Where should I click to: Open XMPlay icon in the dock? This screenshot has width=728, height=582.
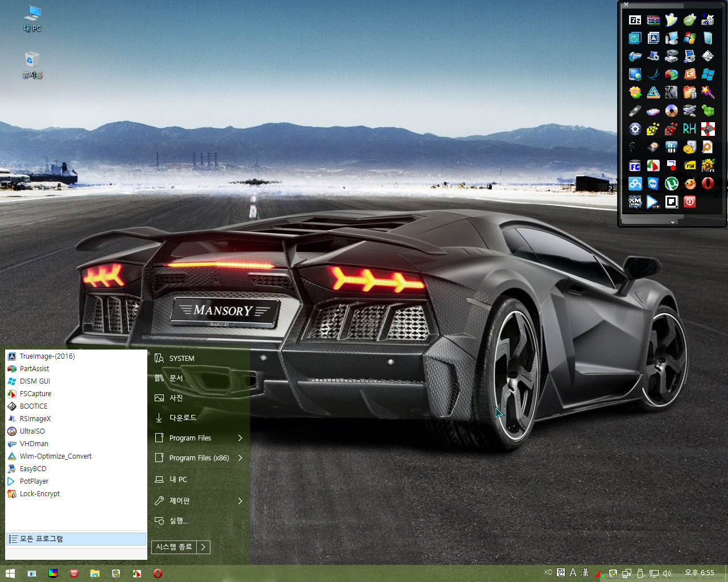click(635, 202)
